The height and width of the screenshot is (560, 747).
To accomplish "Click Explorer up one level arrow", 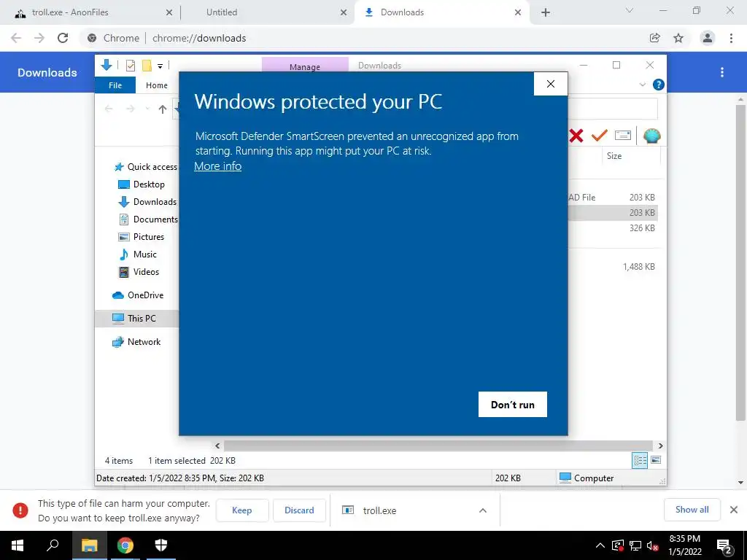I will tap(163, 109).
